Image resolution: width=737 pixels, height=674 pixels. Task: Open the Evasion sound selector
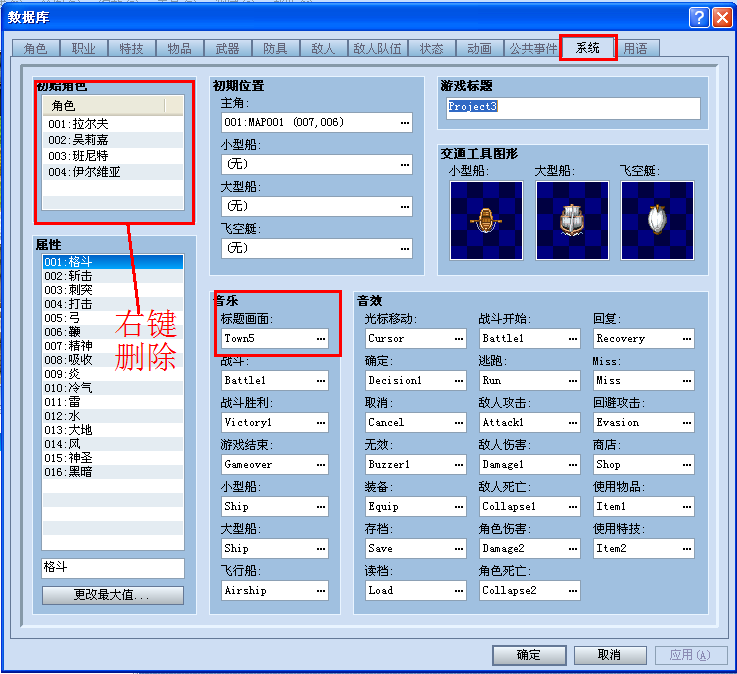pos(644,423)
